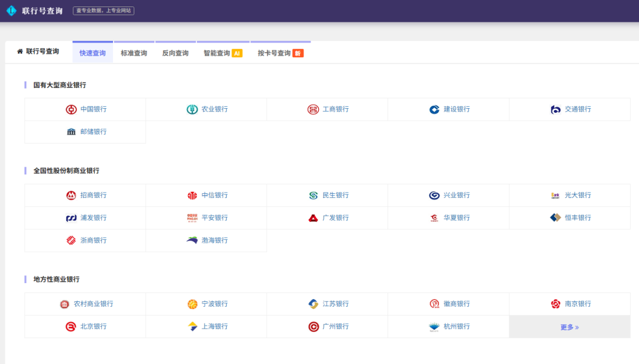Click the yellow AI badge
The height and width of the screenshot is (364, 639).
pyautogui.click(x=237, y=53)
